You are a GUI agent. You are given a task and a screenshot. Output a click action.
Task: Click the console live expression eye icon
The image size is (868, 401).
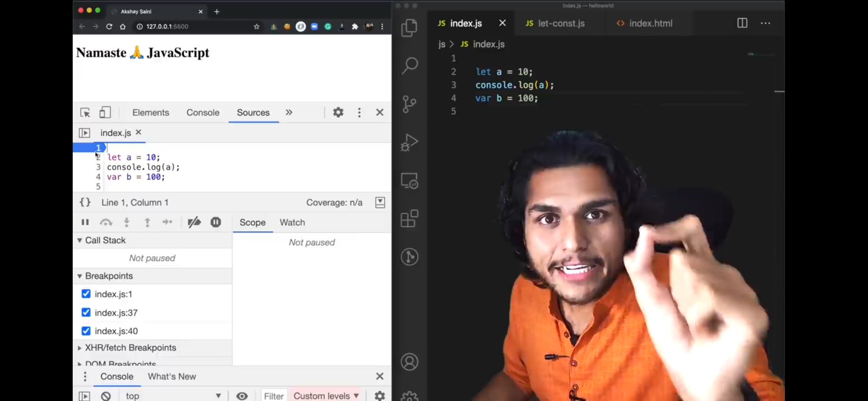242,396
